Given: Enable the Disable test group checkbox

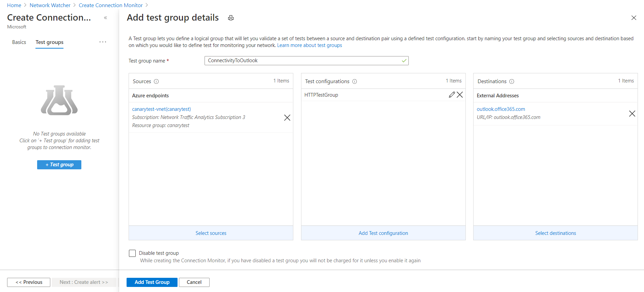Looking at the screenshot, I should [x=132, y=253].
